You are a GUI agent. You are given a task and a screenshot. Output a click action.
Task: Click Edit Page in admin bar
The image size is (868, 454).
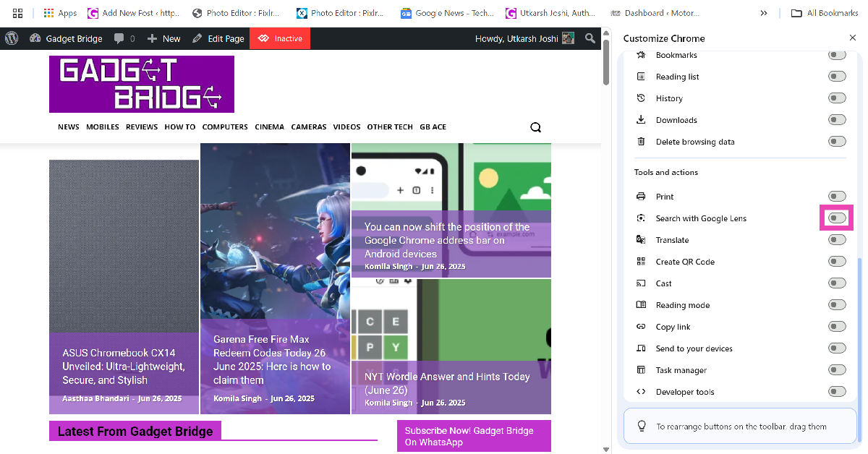[218, 38]
